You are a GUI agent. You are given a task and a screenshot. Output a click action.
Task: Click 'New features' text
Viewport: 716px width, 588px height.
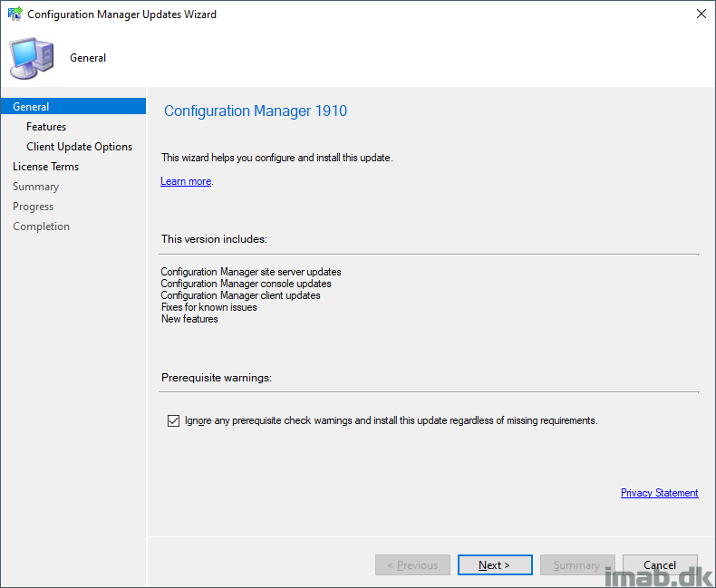pos(189,319)
